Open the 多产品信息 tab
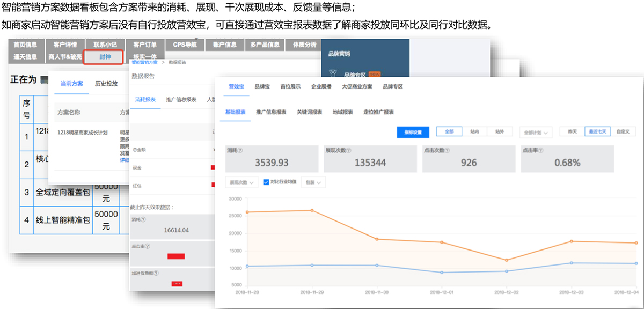Screen dimensions: 644x309 click(265, 45)
